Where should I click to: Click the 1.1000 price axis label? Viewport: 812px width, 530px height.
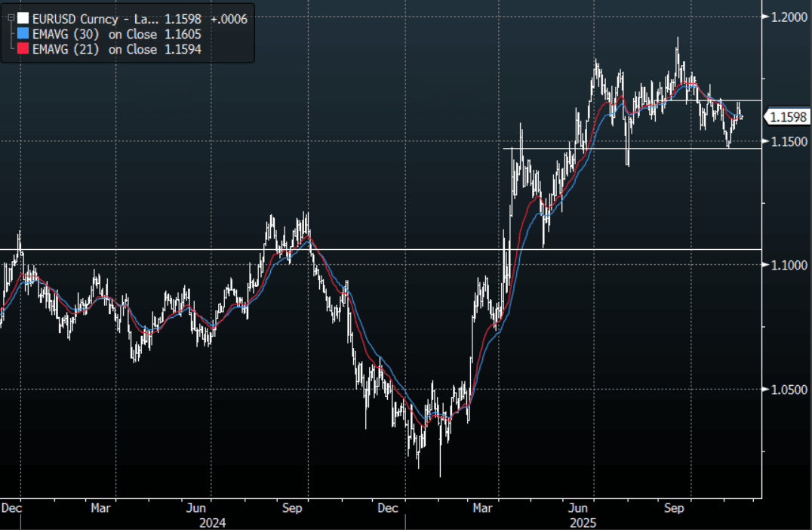[x=788, y=265]
